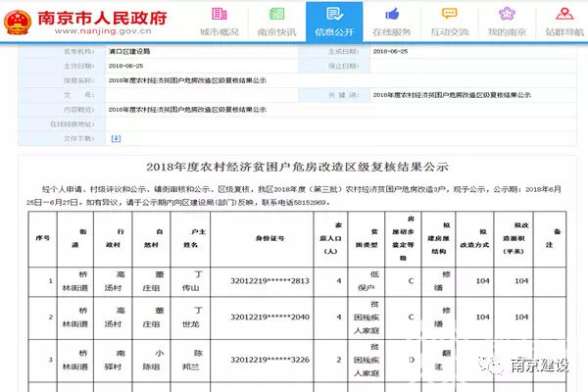Click the 拟改造方式 column header
Screen dimensions: 588x392
coord(474,238)
